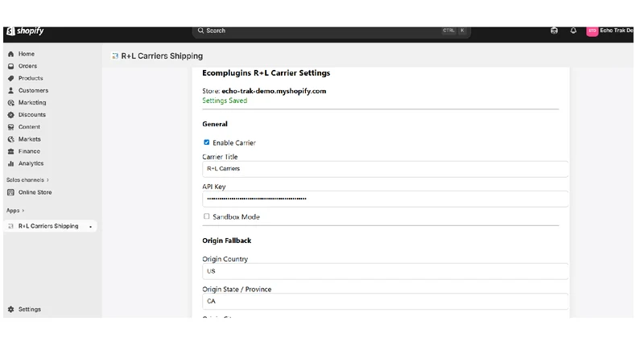Click the Search field in the top bar
Image resolution: width=644 pixels, height=362 pixels.
pos(331,31)
